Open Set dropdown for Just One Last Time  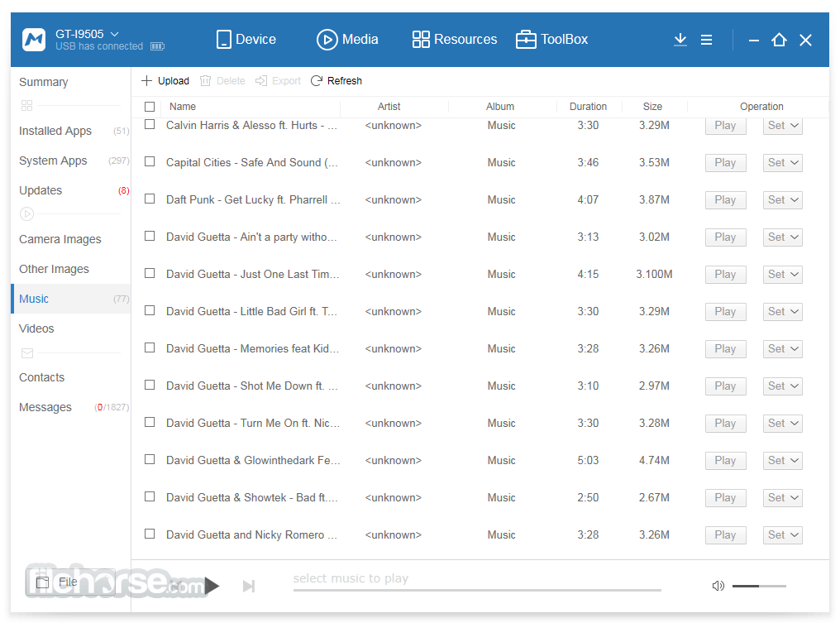click(783, 275)
